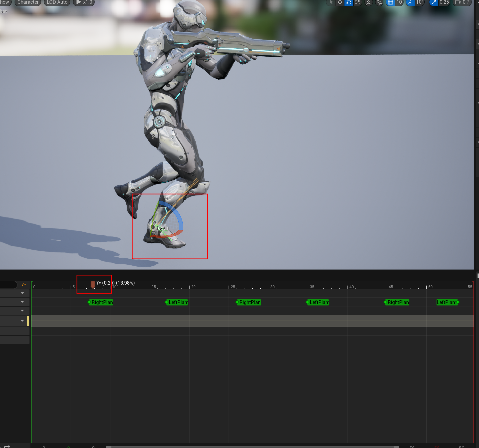The height and width of the screenshot is (448, 479).
Task: Toggle scale snapping
Action: coord(434,2)
